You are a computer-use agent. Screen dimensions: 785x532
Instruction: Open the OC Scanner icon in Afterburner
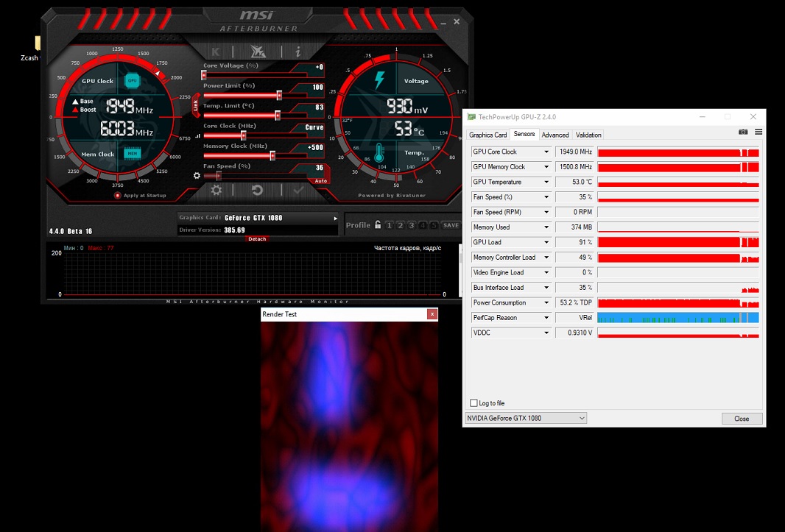pyautogui.click(x=258, y=52)
